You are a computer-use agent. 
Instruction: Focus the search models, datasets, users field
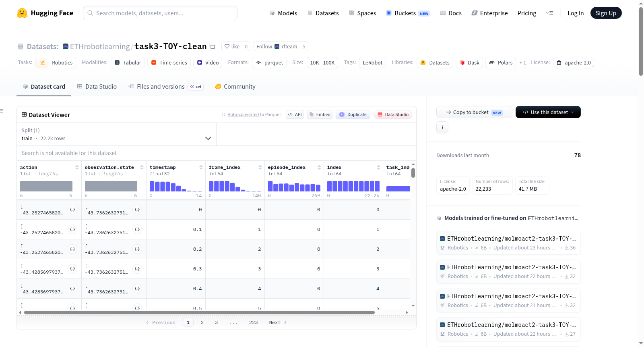(160, 13)
